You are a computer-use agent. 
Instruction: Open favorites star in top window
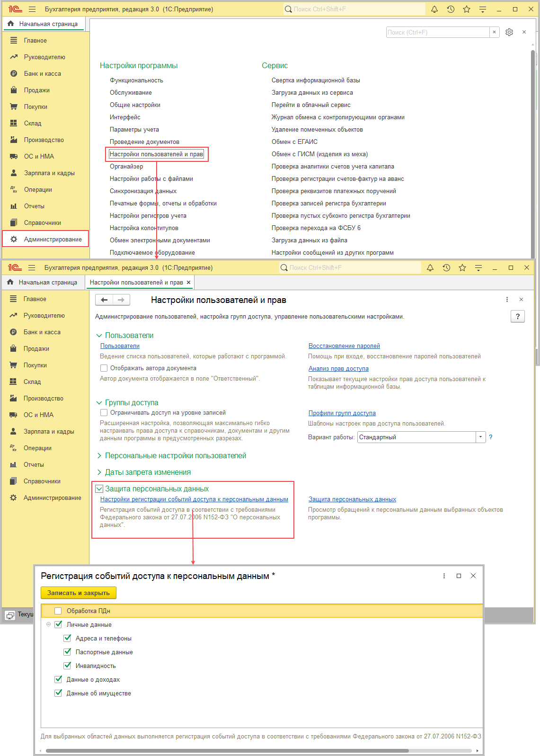(x=467, y=9)
